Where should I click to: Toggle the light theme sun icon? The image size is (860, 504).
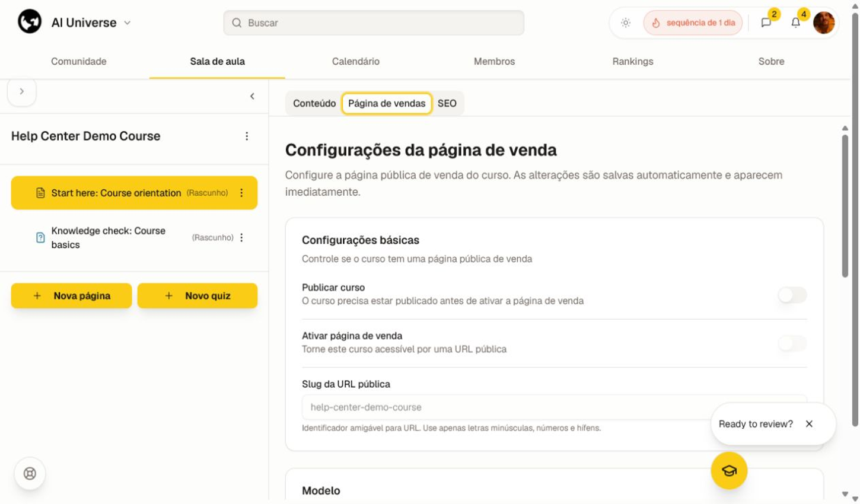click(x=626, y=23)
